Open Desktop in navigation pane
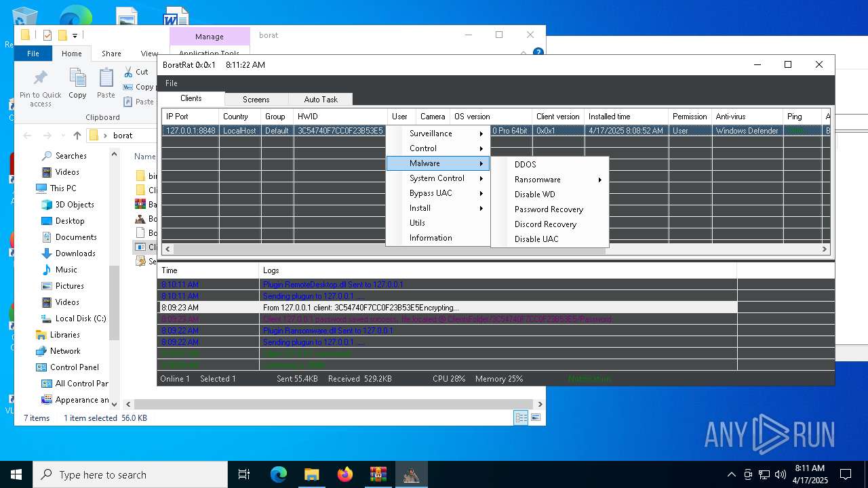 tap(70, 221)
